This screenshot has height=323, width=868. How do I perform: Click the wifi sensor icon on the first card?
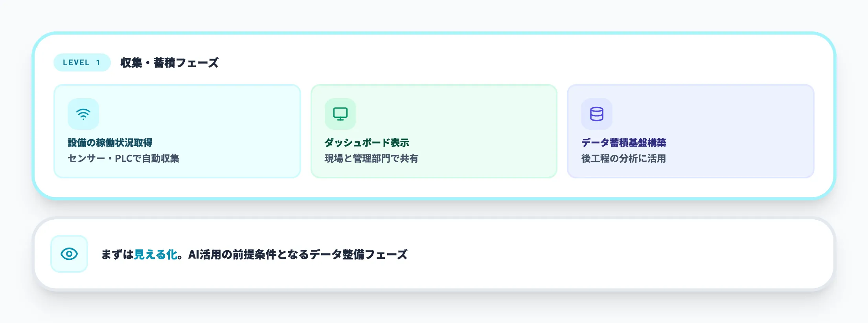coord(83,114)
